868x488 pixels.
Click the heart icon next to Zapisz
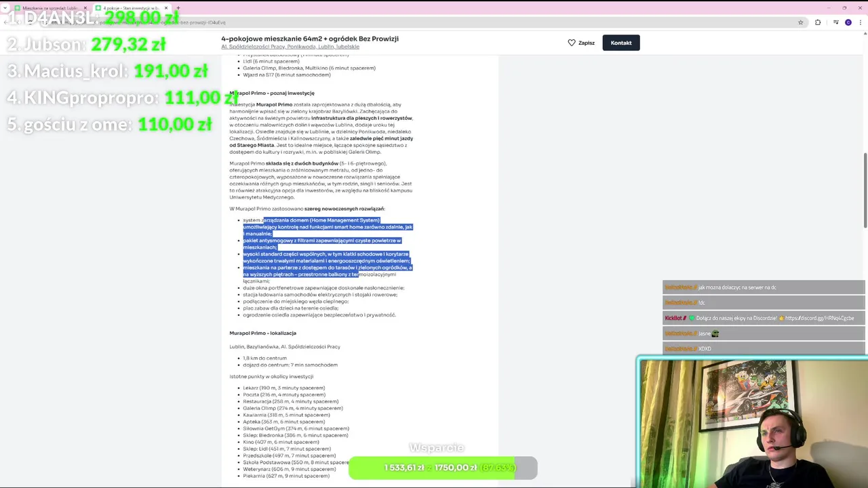click(572, 43)
